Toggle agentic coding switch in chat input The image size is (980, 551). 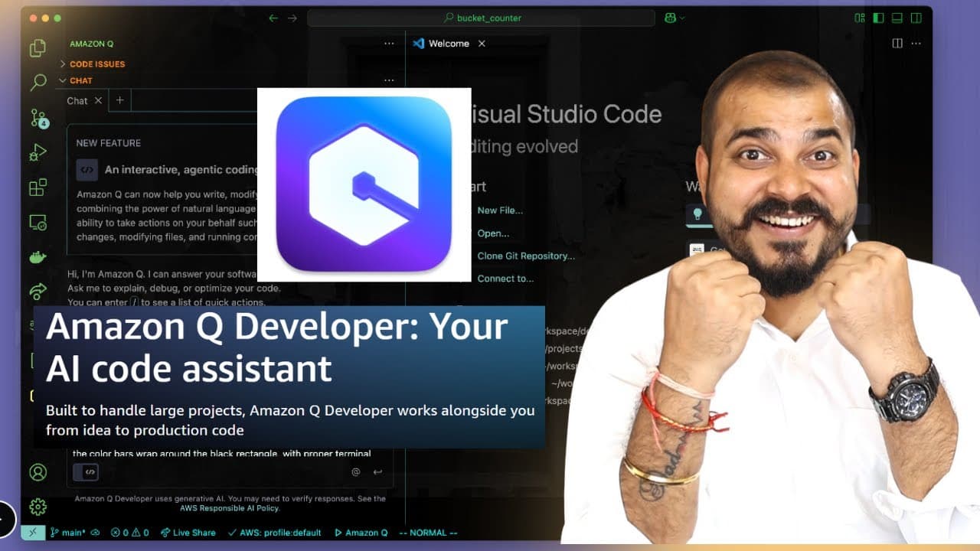tap(86, 472)
